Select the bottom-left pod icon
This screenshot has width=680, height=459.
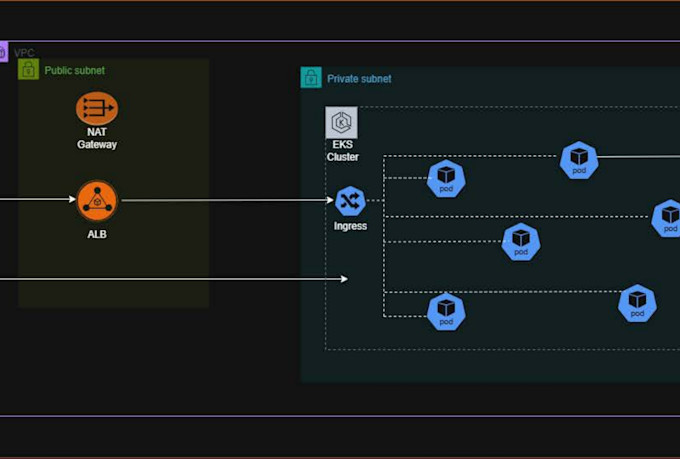click(x=446, y=311)
